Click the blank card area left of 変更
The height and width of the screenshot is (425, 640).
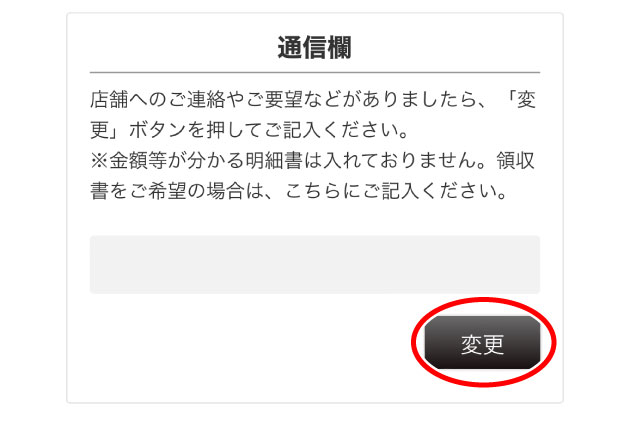point(245,343)
